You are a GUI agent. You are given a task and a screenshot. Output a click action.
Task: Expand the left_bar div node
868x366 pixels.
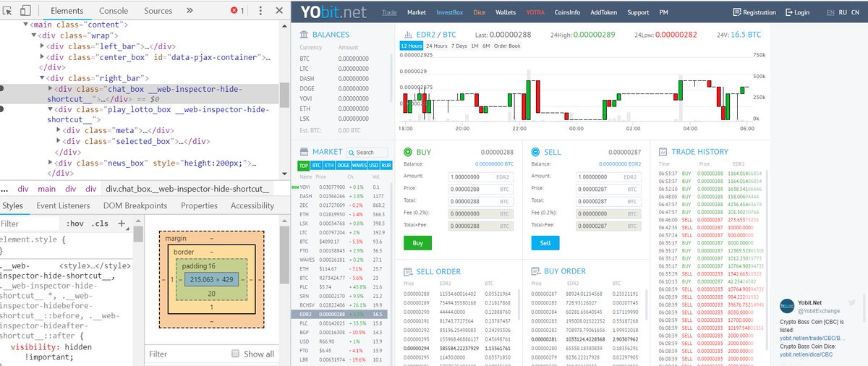(x=43, y=46)
